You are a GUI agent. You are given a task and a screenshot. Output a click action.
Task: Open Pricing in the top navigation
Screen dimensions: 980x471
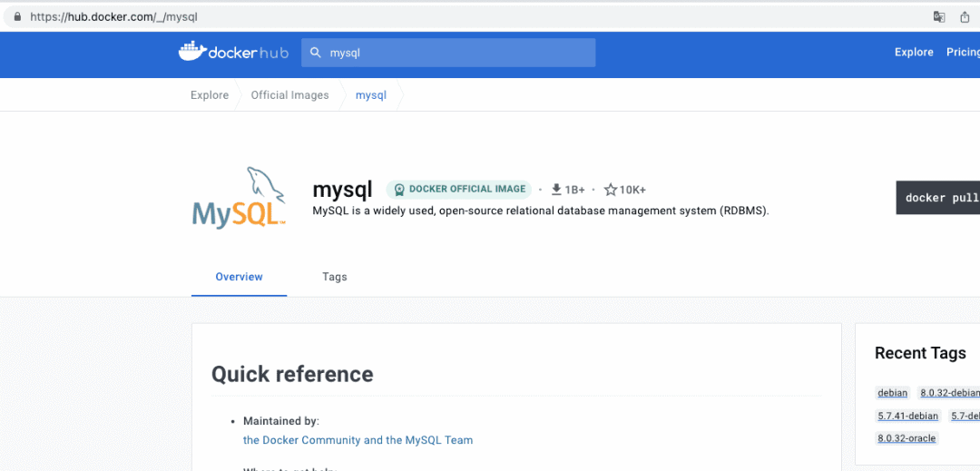coord(962,53)
